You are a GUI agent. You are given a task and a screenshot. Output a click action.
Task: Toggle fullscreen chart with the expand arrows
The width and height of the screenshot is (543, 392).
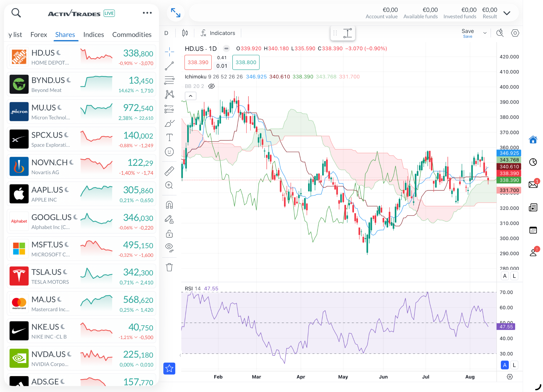pos(176,13)
